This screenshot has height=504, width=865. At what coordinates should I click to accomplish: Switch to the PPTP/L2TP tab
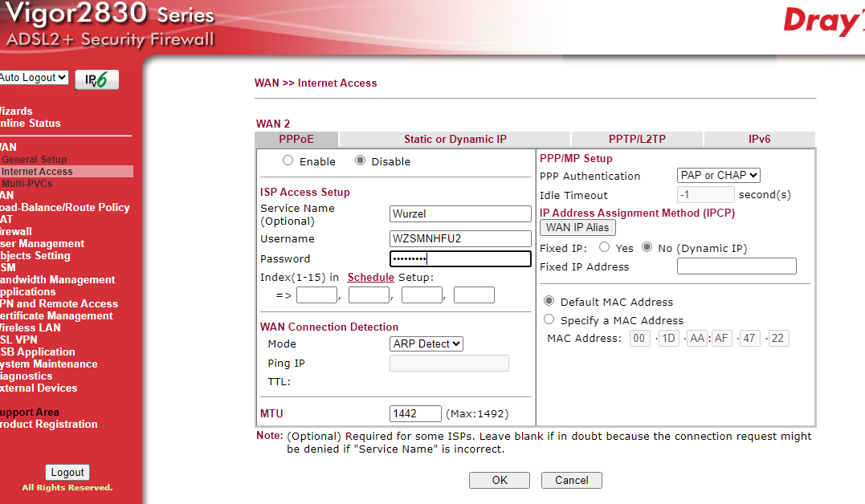pyautogui.click(x=637, y=139)
